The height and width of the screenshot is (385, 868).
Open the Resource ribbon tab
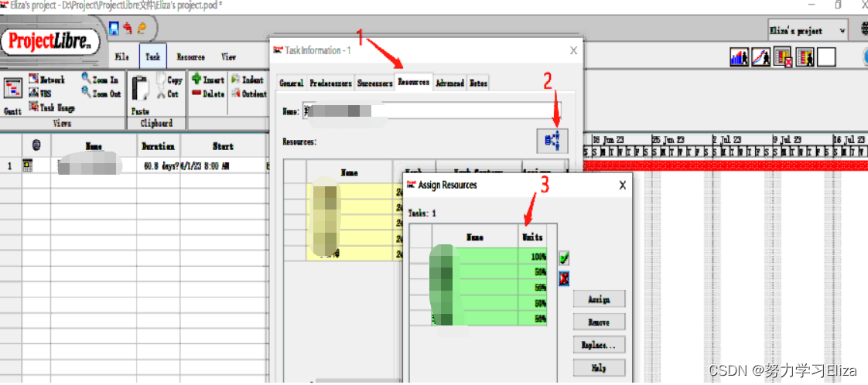(x=190, y=57)
